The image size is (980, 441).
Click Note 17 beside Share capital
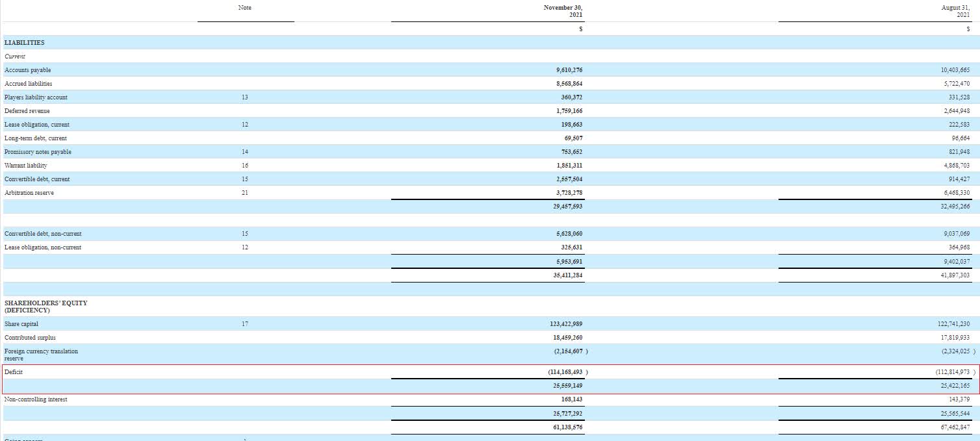tap(243, 323)
